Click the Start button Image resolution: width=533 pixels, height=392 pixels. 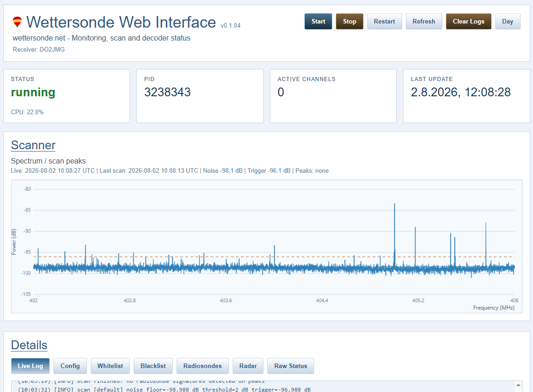pyautogui.click(x=318, y=21)
